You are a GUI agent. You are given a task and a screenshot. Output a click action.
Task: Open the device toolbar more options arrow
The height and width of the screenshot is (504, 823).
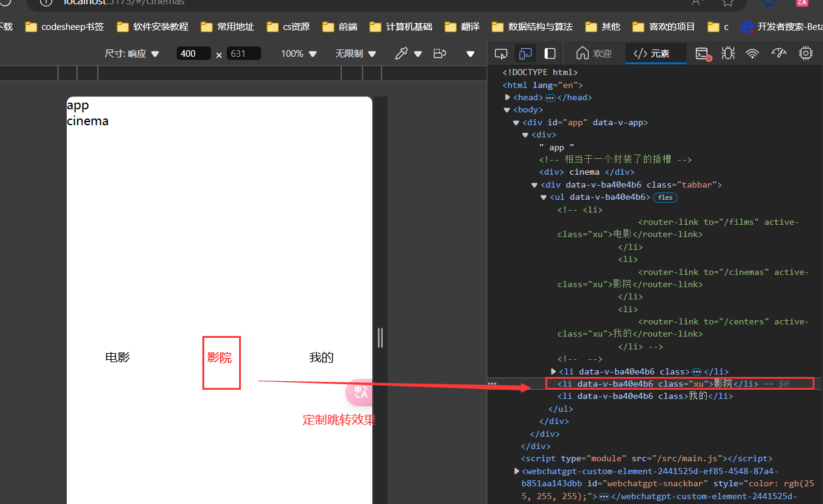pyautogui.click(x=470, y=54)
